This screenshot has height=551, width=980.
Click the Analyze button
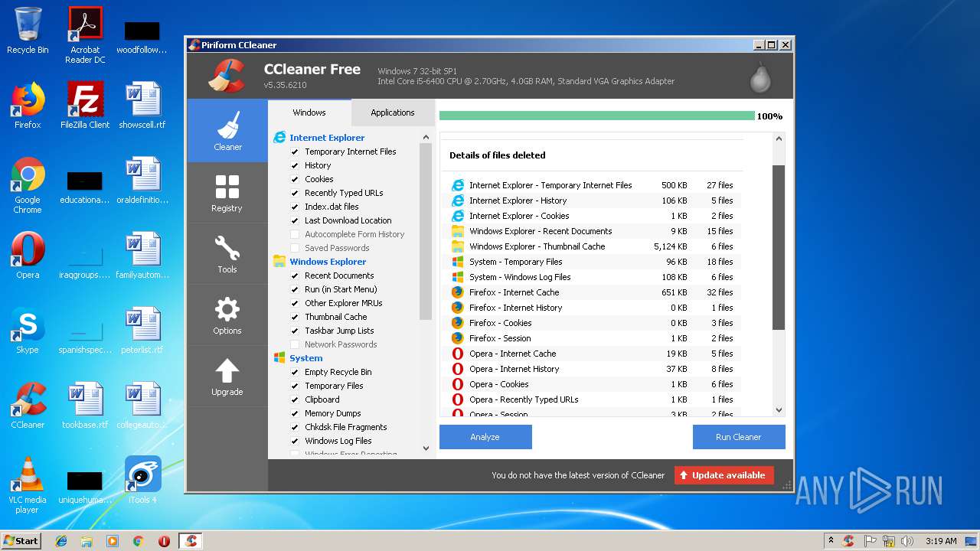point(485,437)
